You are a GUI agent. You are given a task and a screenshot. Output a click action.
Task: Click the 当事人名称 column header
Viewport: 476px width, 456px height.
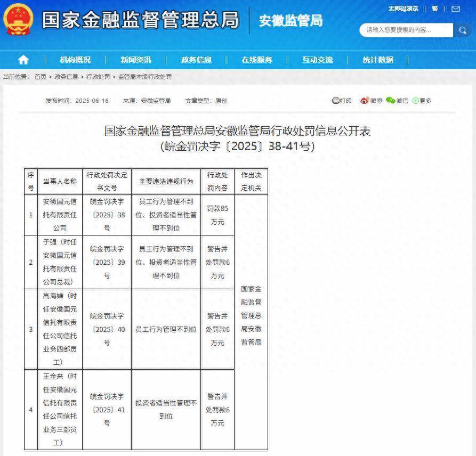(60, 182)
